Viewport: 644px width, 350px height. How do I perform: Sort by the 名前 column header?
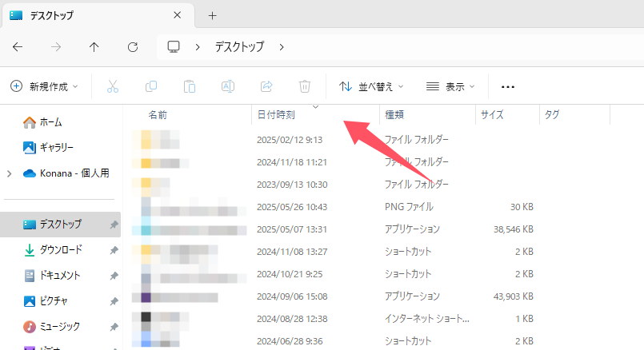tap(187, 115)
